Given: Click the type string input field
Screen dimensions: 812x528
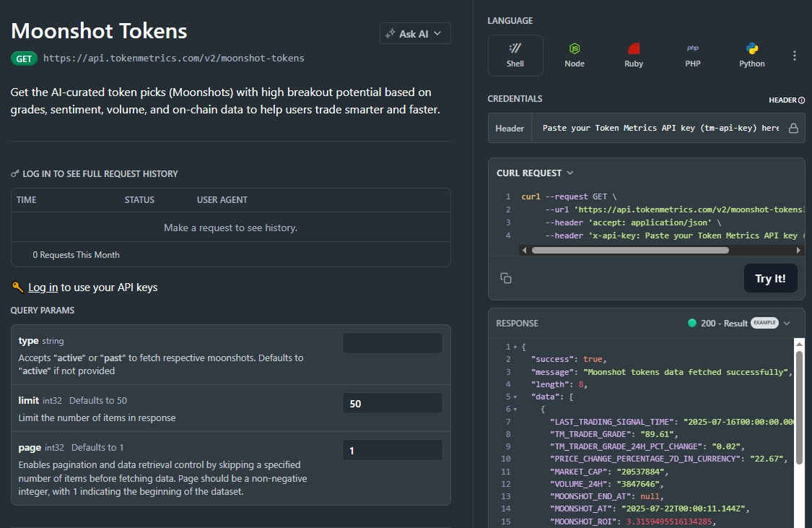Looking at the screenshot, I should (x=392, y=343).
